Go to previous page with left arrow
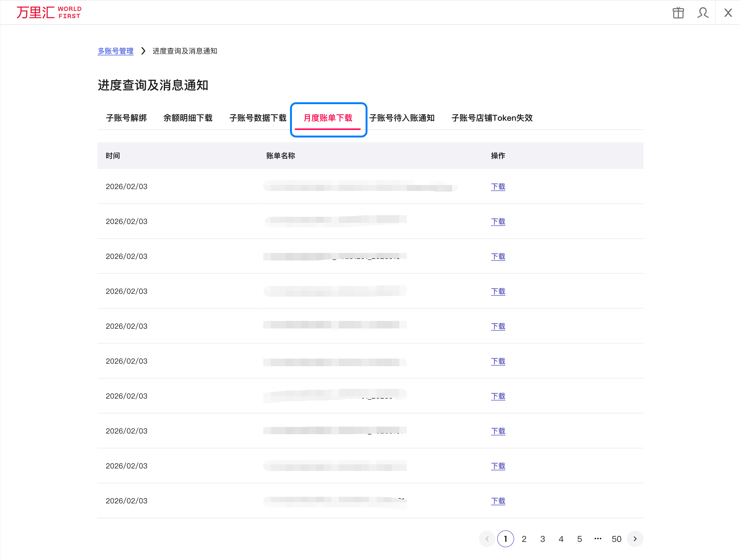 tap(487, 539)
